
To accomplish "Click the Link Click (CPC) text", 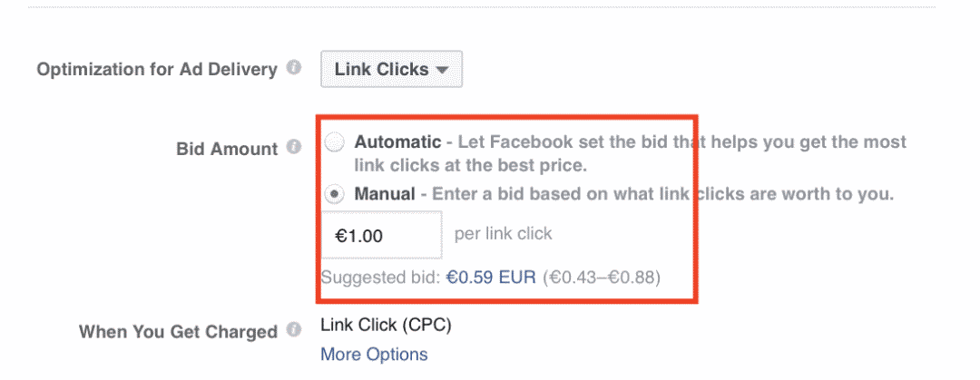I will click(386, 325).
